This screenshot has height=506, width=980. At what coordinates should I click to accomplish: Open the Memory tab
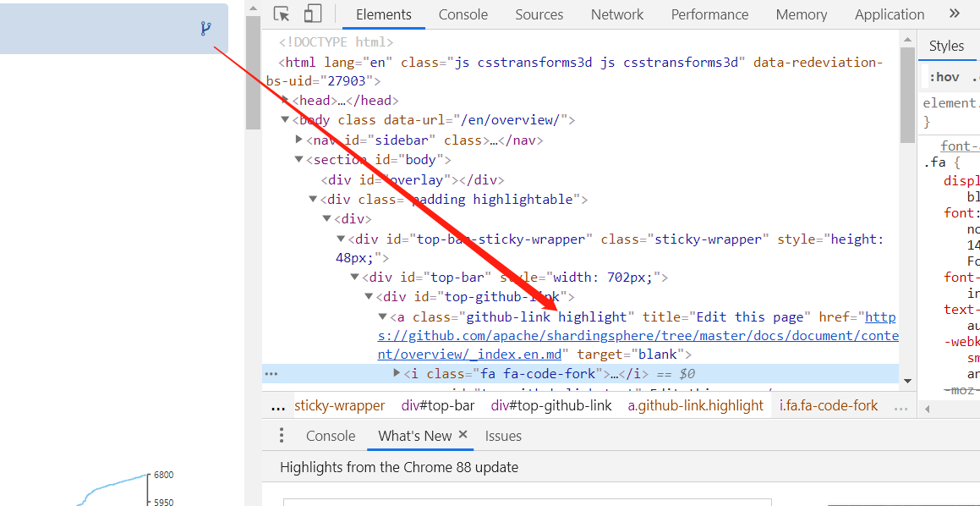tap(802, 14)
